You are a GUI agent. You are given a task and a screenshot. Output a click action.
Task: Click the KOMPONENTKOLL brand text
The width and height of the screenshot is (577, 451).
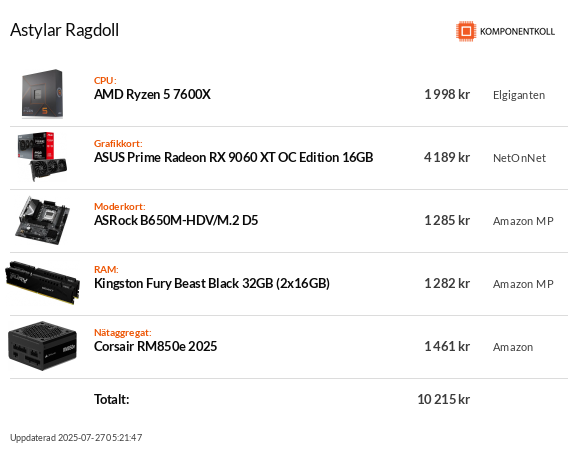517,32
